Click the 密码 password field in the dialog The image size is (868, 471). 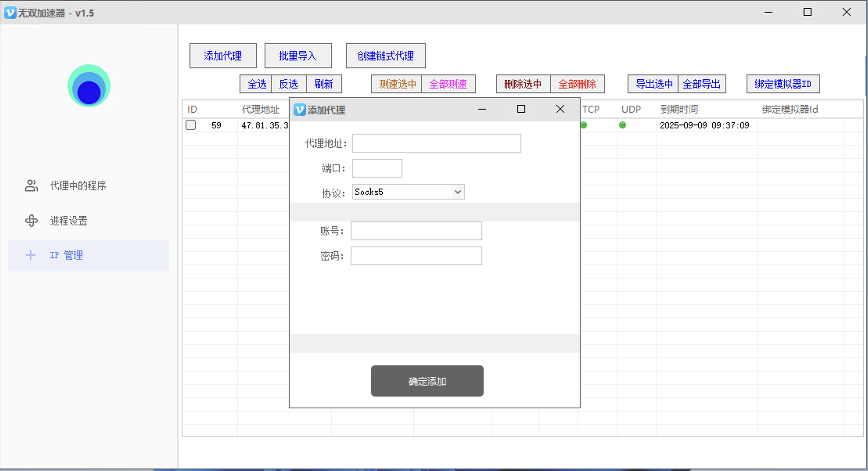[x=416, y=255]
